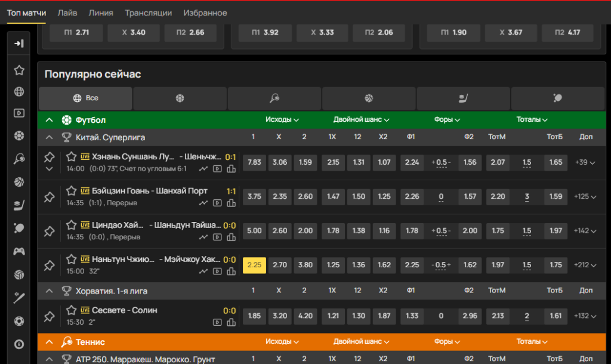Select П2 4.17 odds button
This screenshot has width=611, height=364.
[567, 32]
